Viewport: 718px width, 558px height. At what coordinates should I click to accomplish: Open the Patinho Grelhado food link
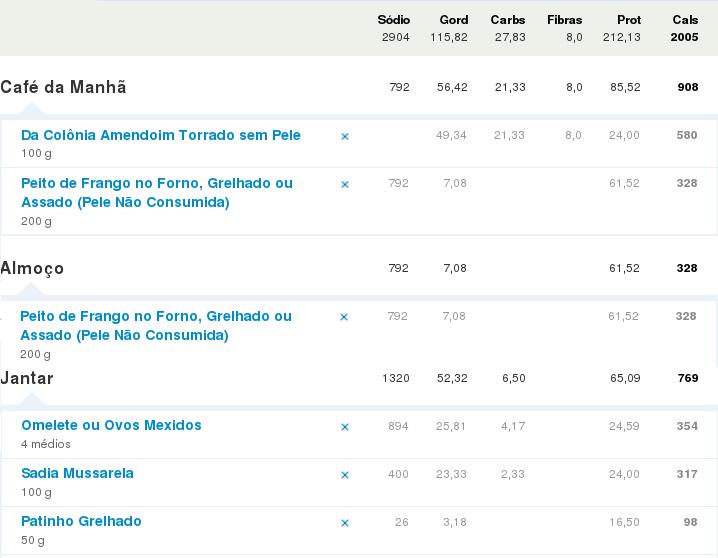point(81,521)
